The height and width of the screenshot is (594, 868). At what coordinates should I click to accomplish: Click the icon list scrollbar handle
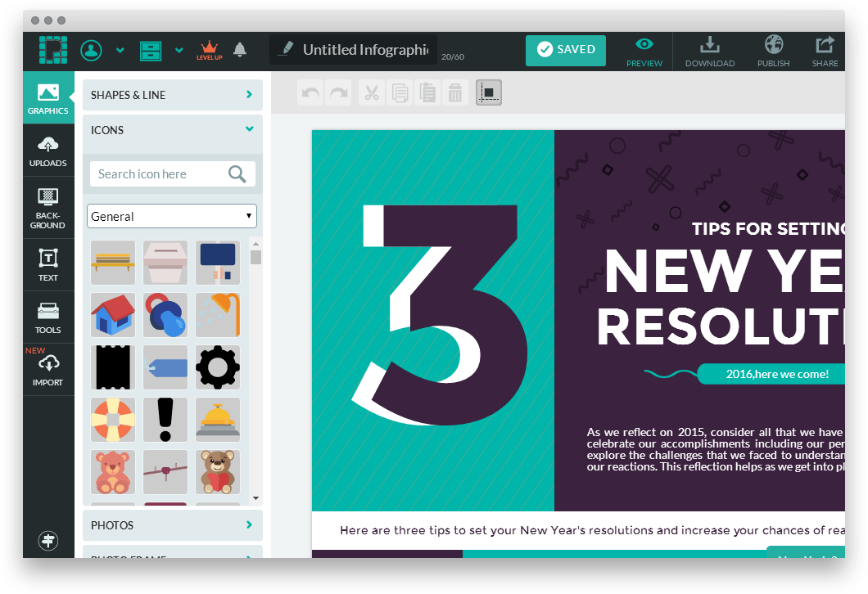tap(255, 257)
